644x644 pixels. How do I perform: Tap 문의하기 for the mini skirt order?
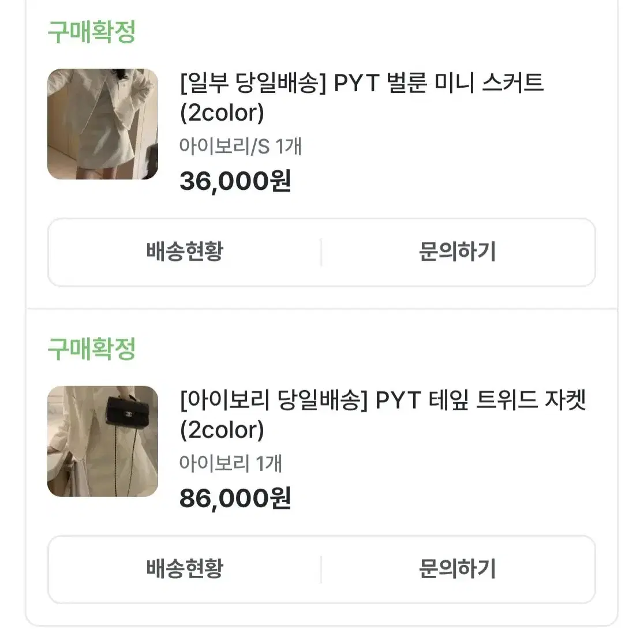pyautogui.click(x=458, y=252)
